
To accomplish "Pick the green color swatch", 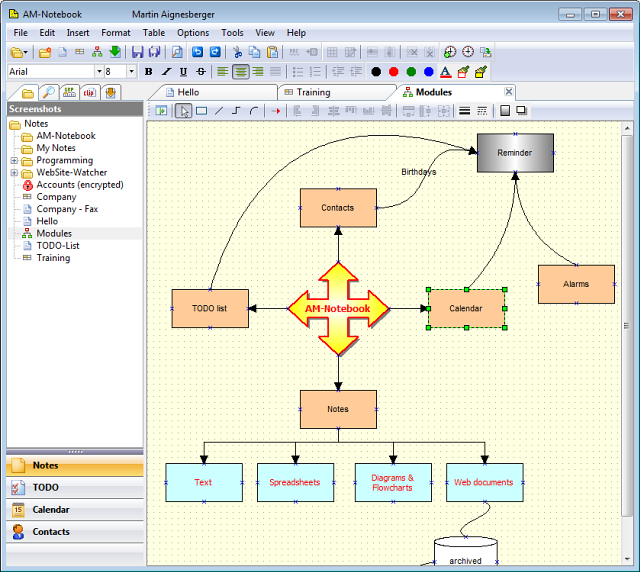I will (x=411, y=72).
